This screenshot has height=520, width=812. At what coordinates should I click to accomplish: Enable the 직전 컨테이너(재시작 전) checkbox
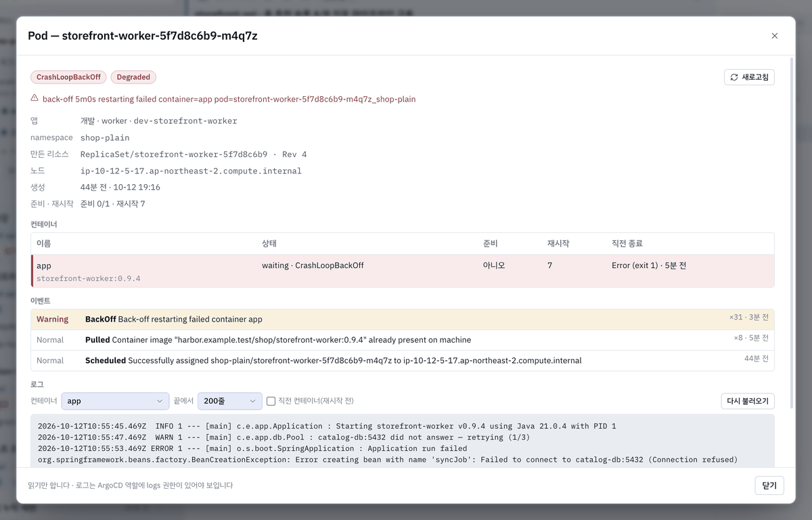[271, 401]
